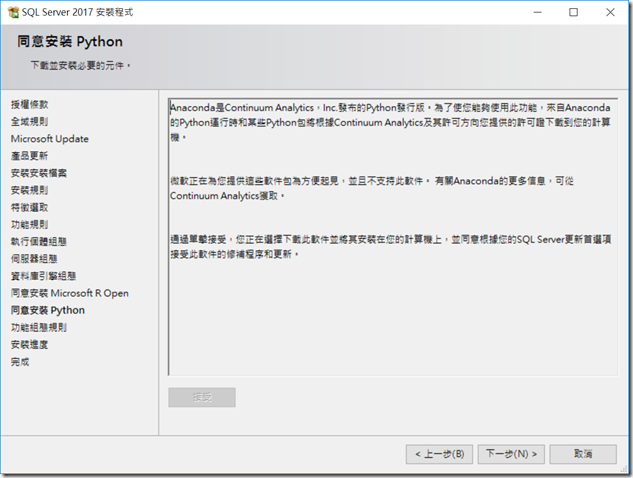Select 同意安裝 Python step in sidebar
Viewport: 633px width, 478px height.
point(48,310)
